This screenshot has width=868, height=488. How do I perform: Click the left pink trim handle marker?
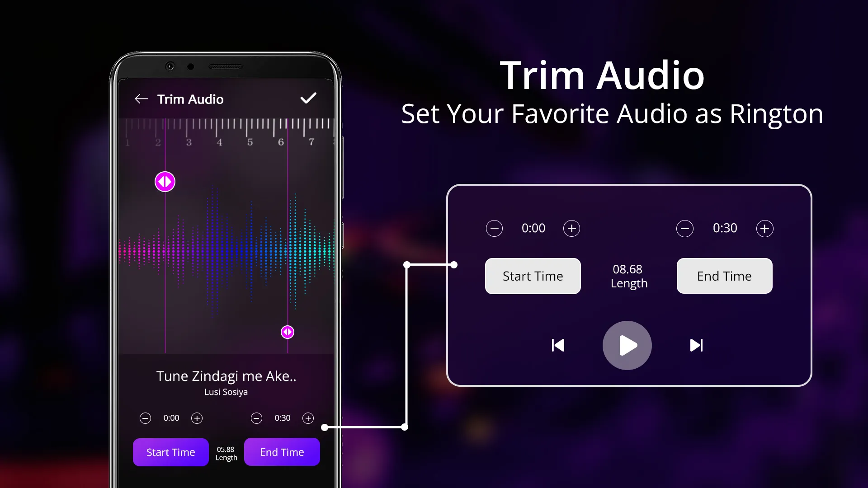pyautogui.click(x=164, y=182)
